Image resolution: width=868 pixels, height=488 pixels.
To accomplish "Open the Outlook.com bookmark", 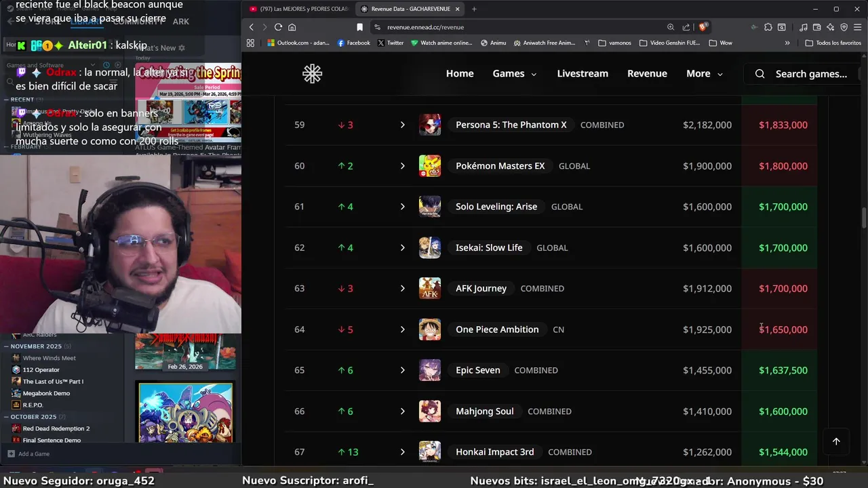I will point(298,43).
